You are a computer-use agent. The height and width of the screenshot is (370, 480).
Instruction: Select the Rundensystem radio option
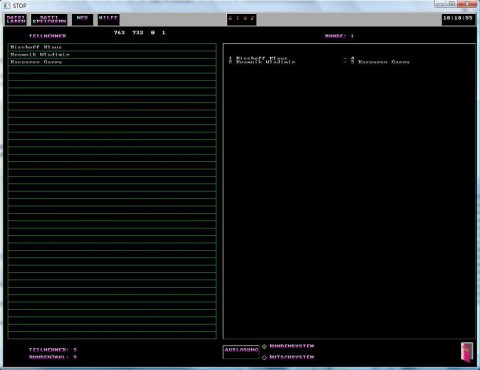pyautogui.click(x=264, y=347)
